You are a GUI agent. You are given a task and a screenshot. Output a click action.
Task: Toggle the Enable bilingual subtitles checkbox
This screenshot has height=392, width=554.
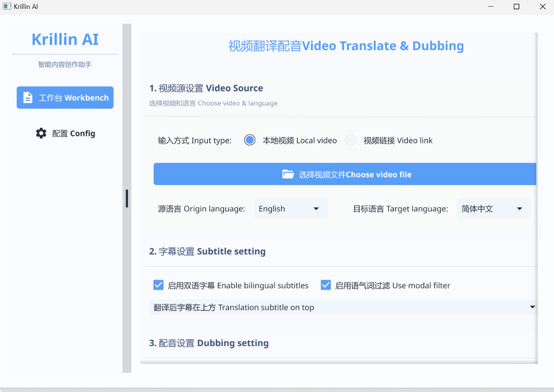159,285
